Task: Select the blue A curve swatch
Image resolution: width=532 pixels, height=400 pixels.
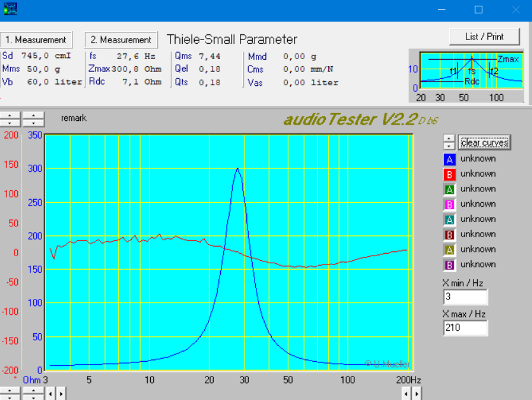Action: coord(449,159)
